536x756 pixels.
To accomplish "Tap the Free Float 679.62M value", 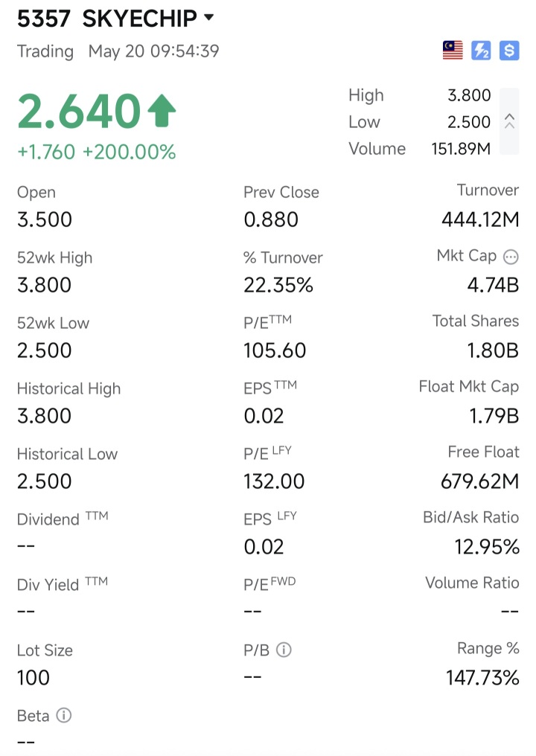I will pos(480,481).
